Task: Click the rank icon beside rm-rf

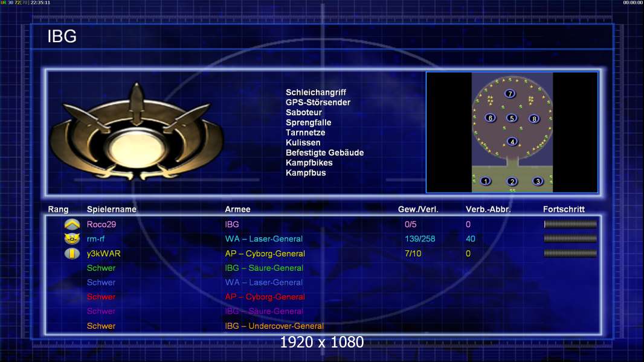Action: pyautogui.click(x=72, y=238)
